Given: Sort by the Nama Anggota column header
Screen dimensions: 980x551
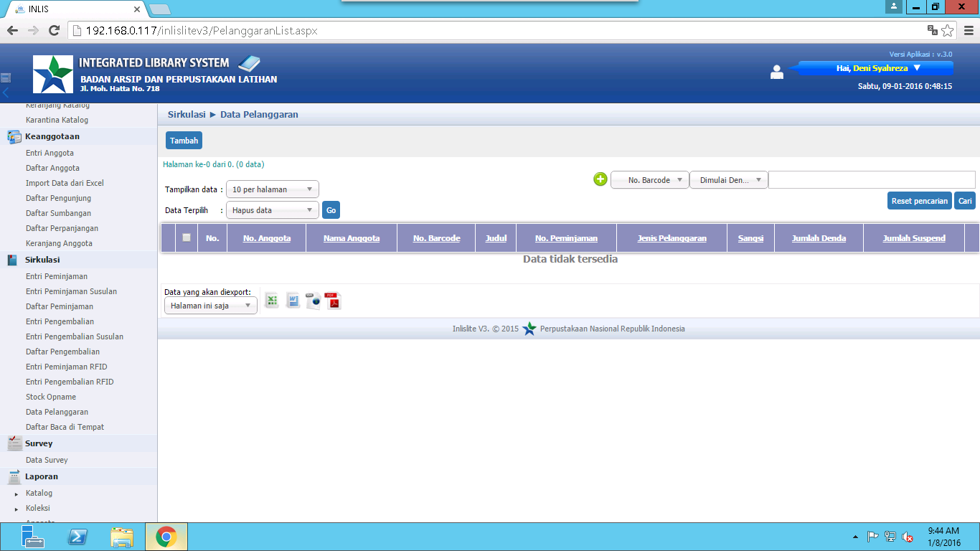Looking at the screenshot, I should tap(352, 238).
